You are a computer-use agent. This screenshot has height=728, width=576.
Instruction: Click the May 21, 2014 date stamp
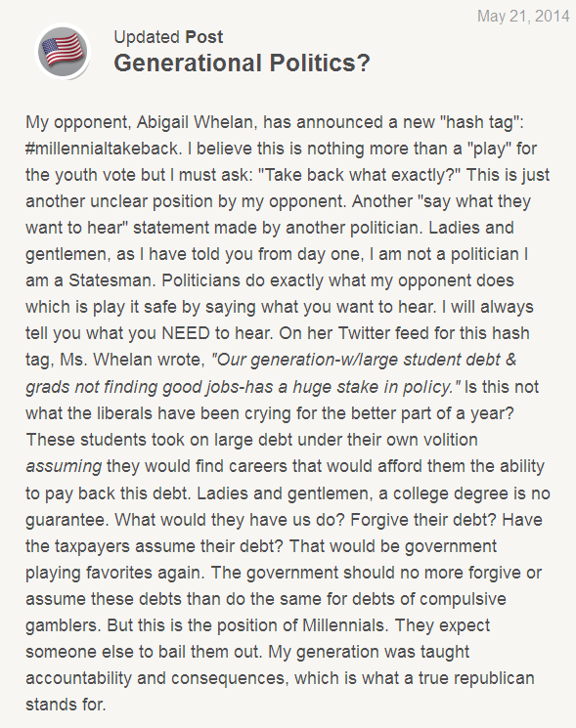pos(523,17)
